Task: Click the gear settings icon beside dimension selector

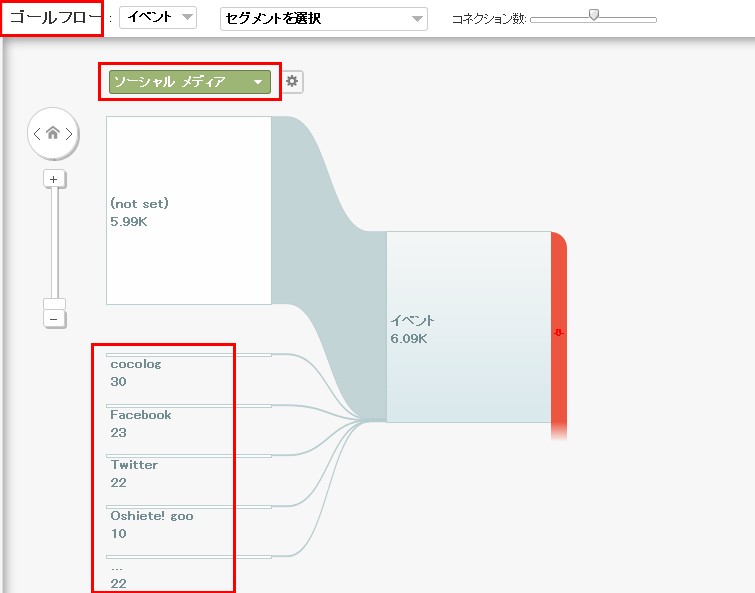Action: (x=292, y=82)
